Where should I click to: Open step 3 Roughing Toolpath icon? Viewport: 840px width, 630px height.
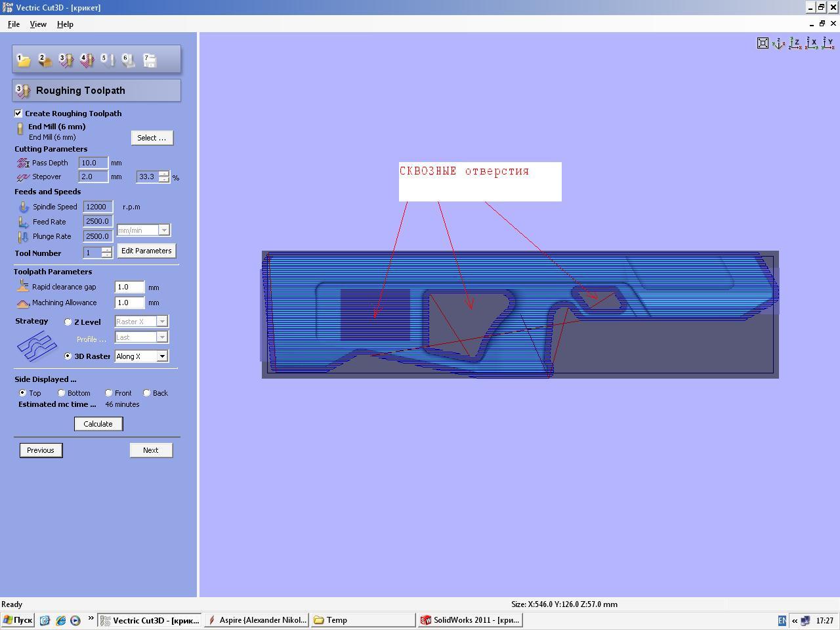coord(66,60)
